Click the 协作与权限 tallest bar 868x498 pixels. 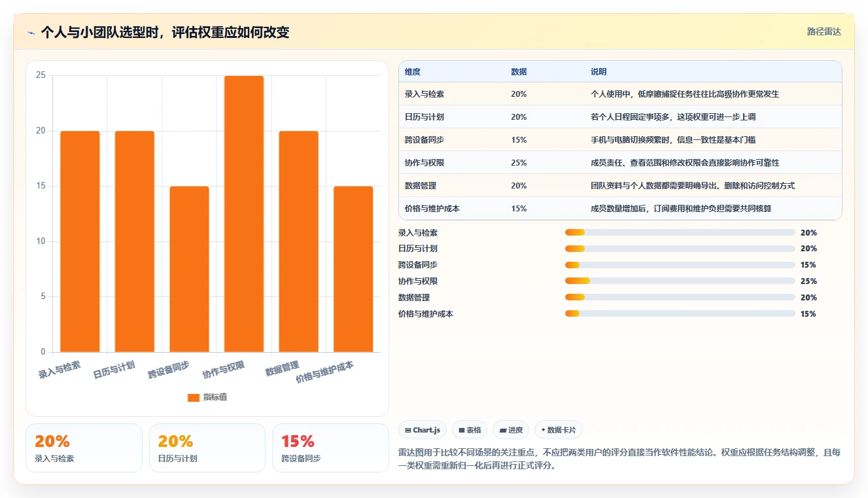click(244, 214)
